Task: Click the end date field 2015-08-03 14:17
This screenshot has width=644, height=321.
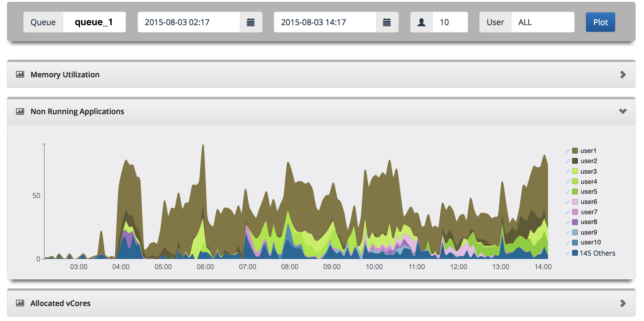Action: pos(325,22)
